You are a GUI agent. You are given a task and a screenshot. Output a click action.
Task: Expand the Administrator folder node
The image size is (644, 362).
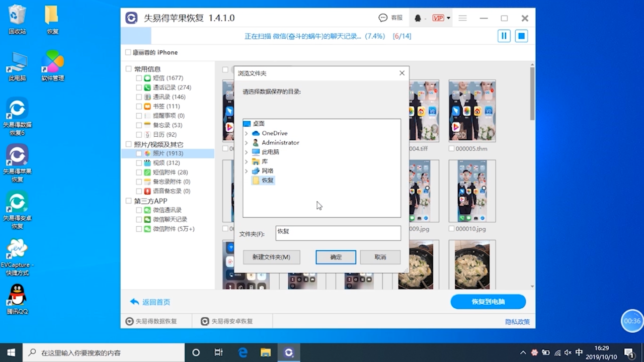(x=246, y=143)
